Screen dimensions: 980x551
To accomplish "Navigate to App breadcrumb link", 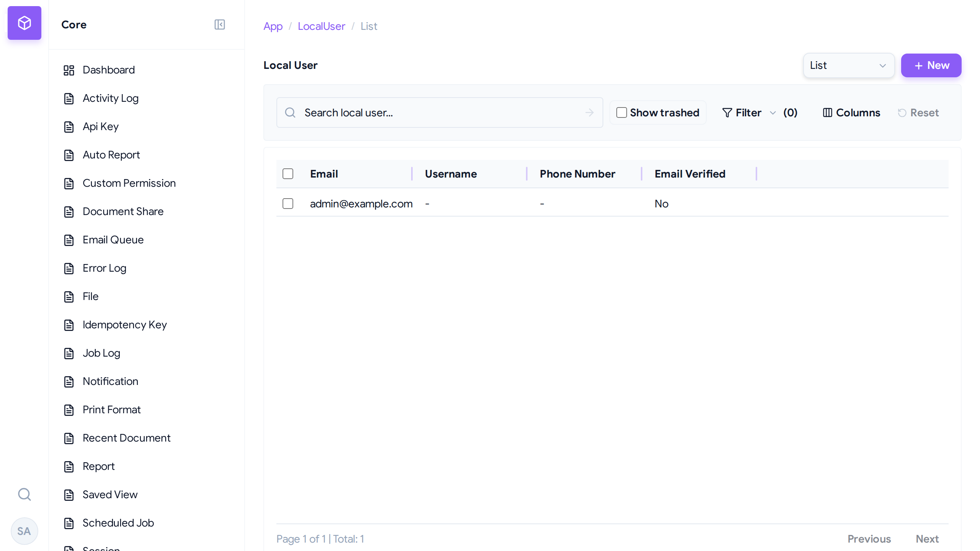I will 273,26.
